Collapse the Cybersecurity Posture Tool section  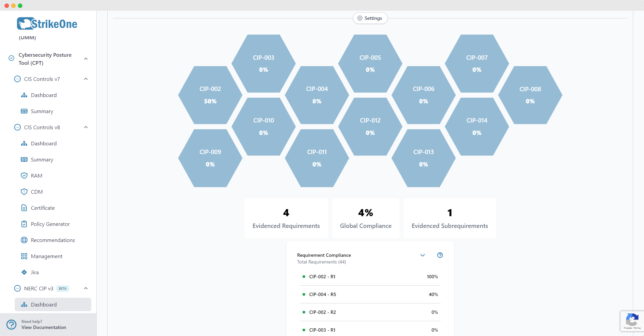86,59
